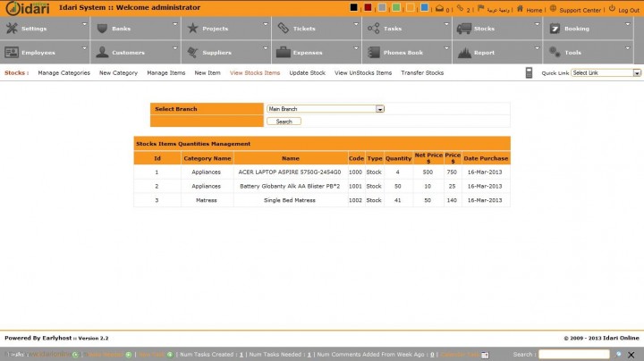This screenshot has height=361, width=644.
Task: Expand the Projects menu dropdown arrow
Action: (266, 24)
